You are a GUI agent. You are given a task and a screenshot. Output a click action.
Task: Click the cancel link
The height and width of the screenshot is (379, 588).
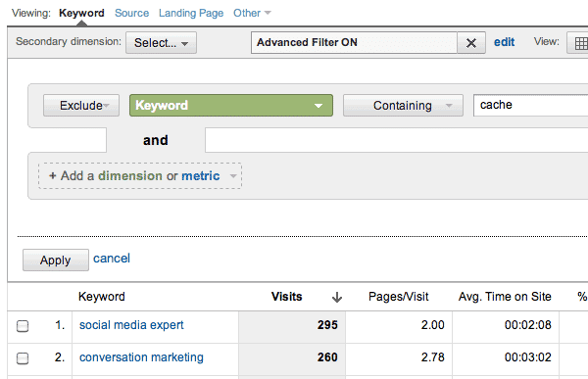(112, 259)
